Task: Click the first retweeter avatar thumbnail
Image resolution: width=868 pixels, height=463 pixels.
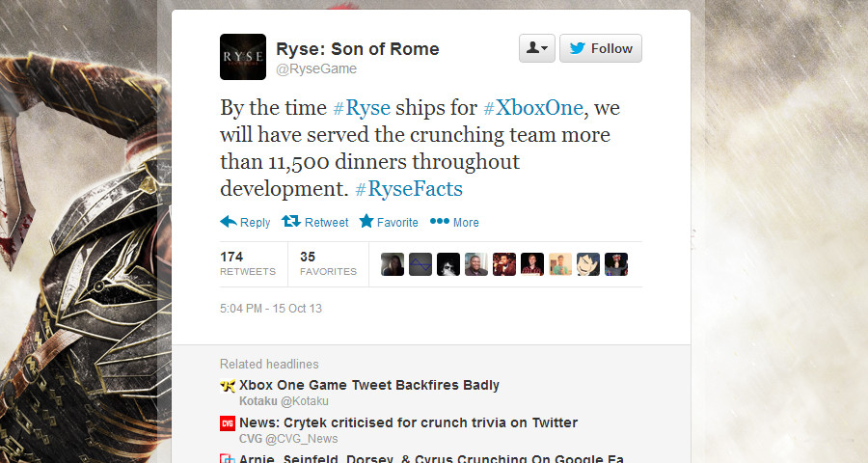Action: tap(393, 264)
